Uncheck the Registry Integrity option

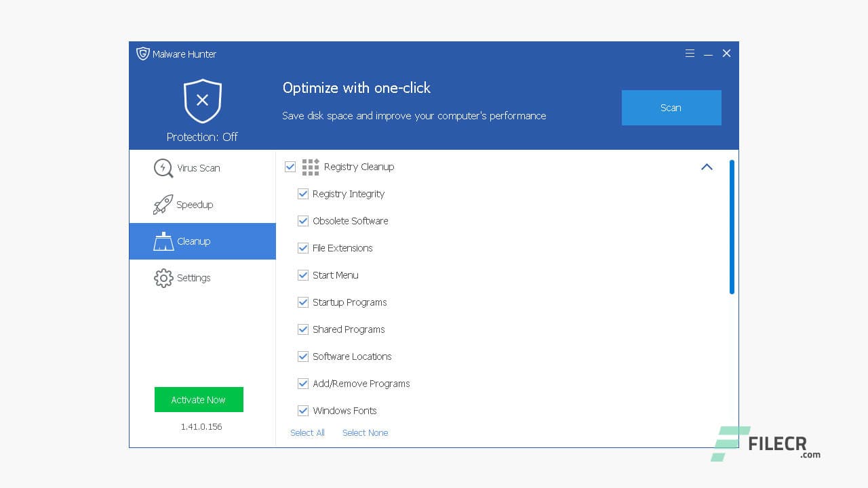click(x=303, y=194)
